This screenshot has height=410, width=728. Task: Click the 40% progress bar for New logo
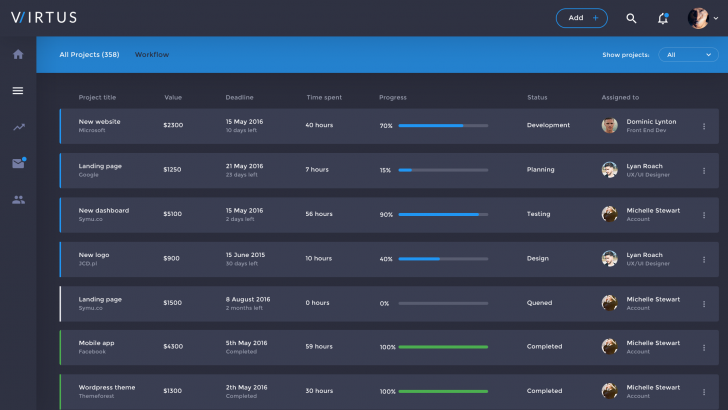coord(443,259)
